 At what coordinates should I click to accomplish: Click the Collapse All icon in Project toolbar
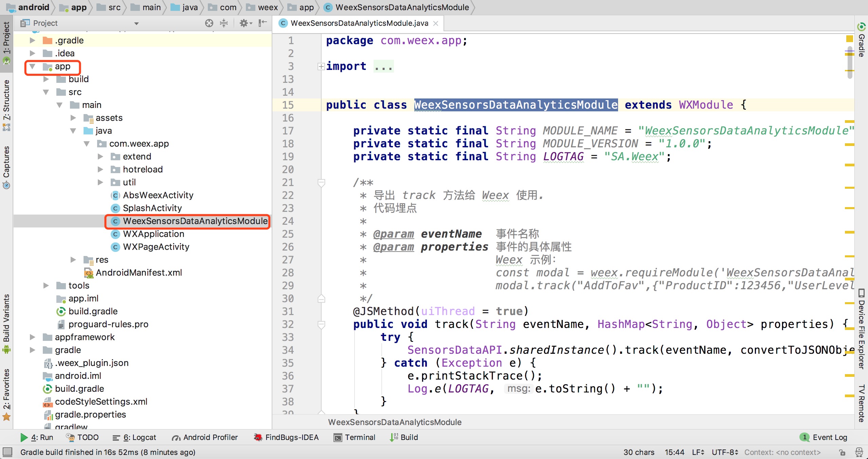pos(224,23)
